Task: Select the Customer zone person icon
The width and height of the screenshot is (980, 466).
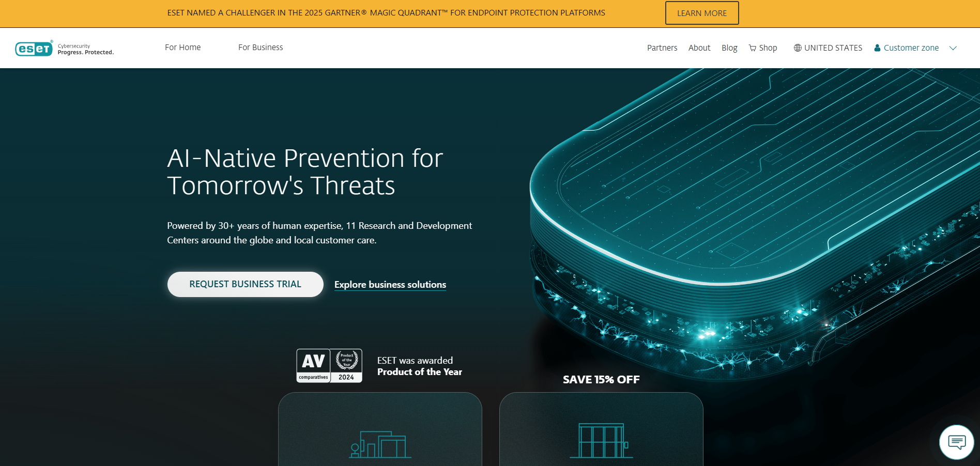Action: tap(876, 48)
